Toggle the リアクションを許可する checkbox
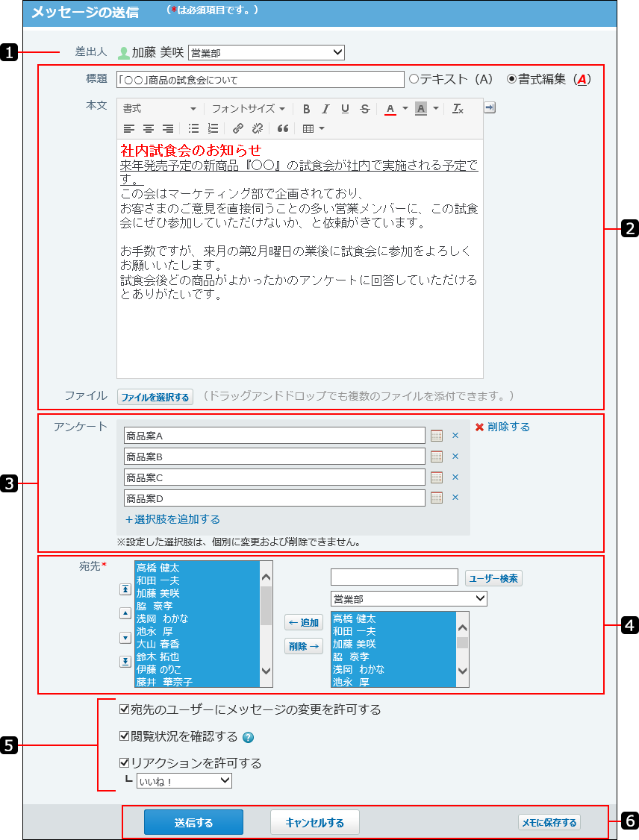Viewport: 639px width, 840px height. pyautogui.click(x=125, y=762)
